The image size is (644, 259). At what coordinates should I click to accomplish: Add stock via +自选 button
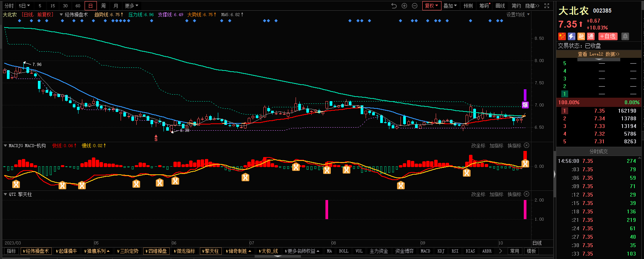[608, 36]
